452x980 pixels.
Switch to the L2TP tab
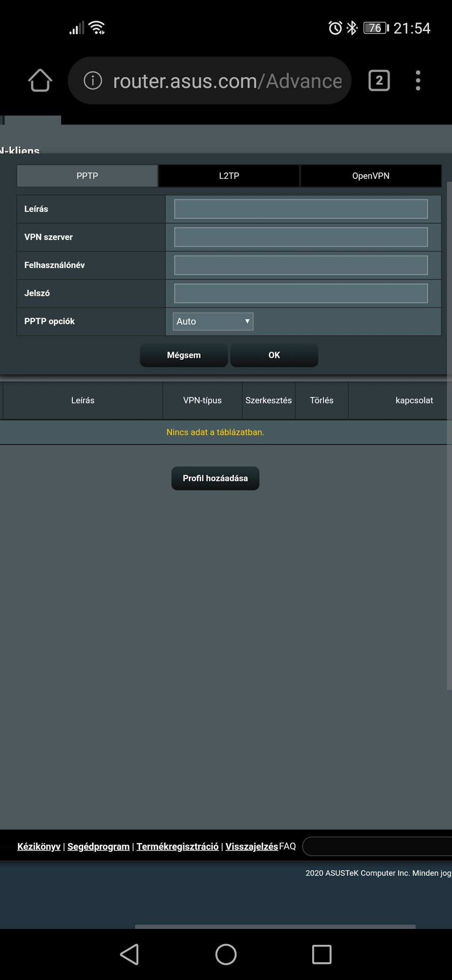pyautogui.click(x=229, y=176)
